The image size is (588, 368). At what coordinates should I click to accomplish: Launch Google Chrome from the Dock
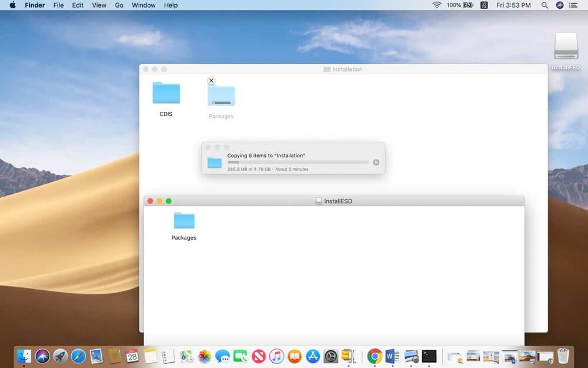pos(375,356)
